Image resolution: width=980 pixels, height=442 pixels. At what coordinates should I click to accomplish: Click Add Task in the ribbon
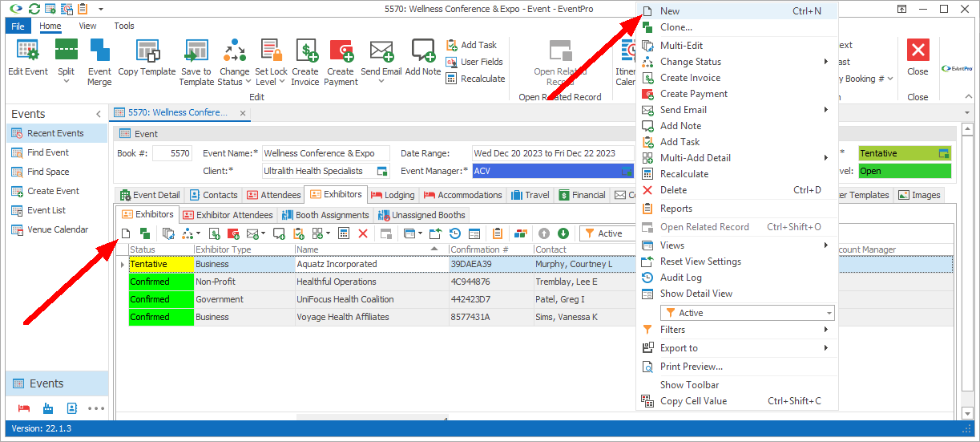[x=471, y=45]
